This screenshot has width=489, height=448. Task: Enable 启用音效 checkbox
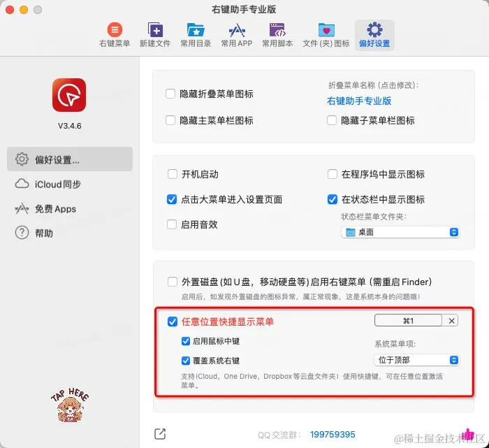pos(172,224)
